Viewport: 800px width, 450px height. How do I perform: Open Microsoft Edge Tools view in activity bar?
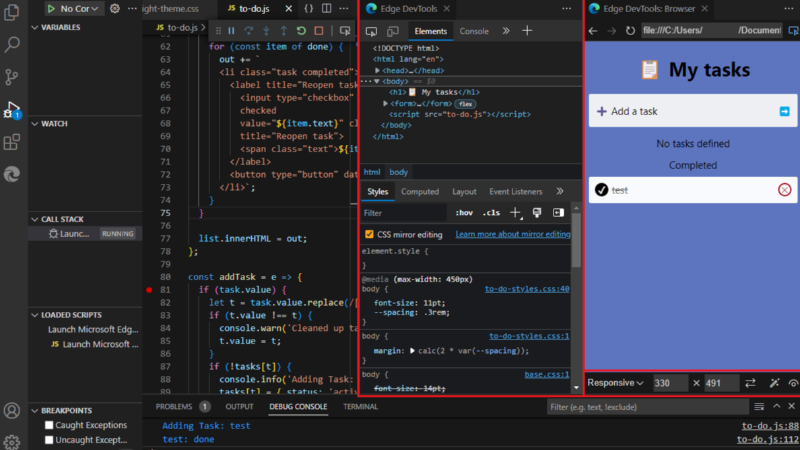[x=11, y=174]
